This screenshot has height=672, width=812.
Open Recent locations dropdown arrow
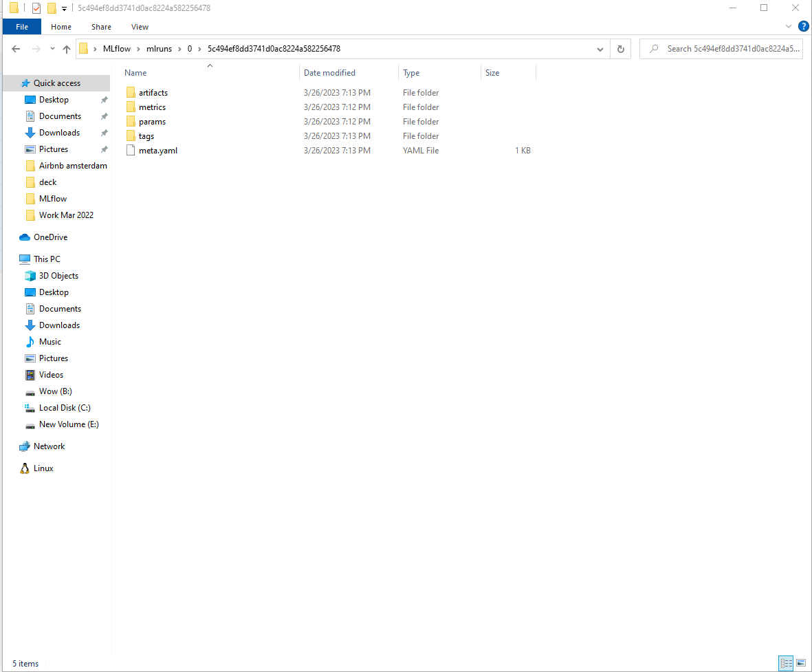(52, 49)
